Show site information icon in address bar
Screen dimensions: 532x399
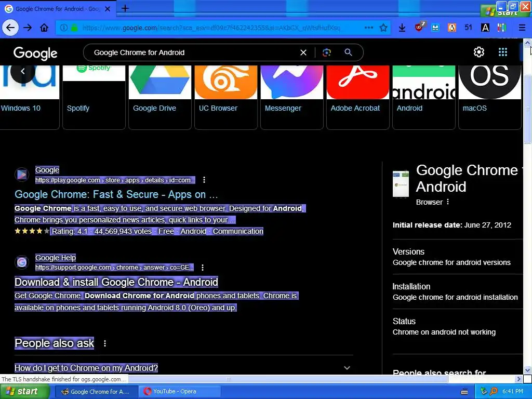point(64,28)
